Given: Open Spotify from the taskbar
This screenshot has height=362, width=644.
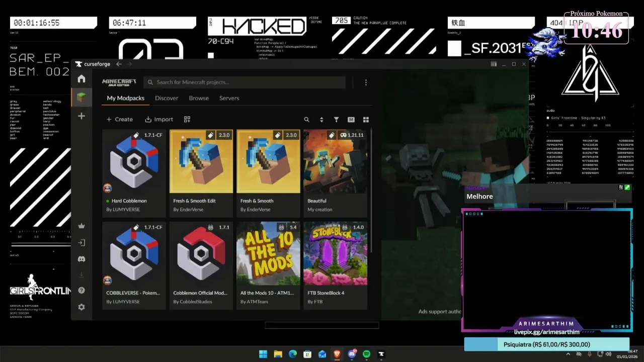Looking at the screenshot, I should coord(366,354).
